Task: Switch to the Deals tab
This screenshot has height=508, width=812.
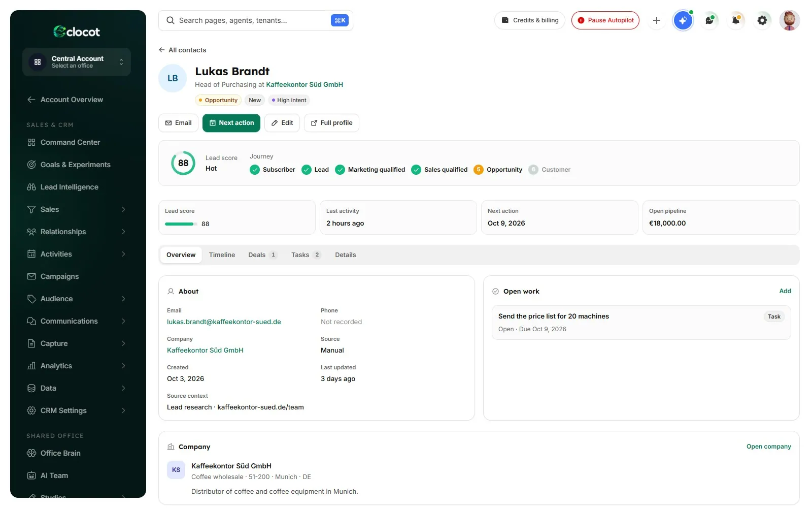Action: 262,255
